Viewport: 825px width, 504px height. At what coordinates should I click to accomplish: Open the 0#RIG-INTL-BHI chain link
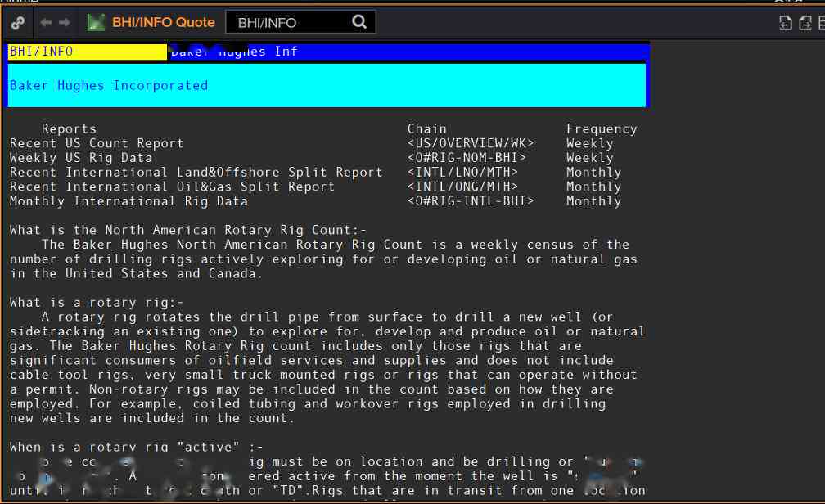click(471, 201)
